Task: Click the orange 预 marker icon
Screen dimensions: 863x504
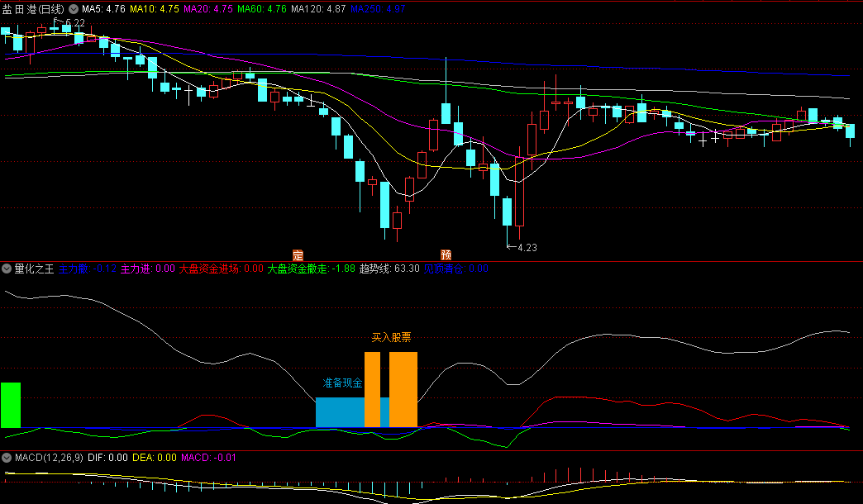Action: point(446,254)
